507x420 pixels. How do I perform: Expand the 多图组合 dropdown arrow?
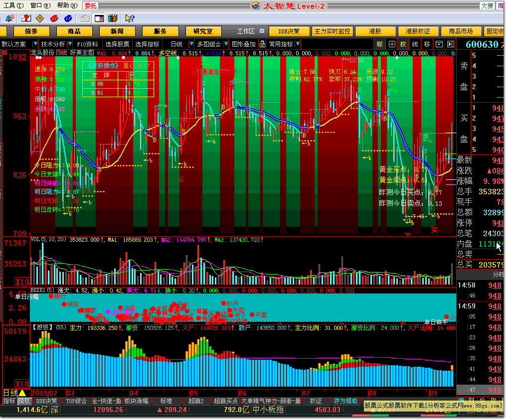tap(226, 44)
